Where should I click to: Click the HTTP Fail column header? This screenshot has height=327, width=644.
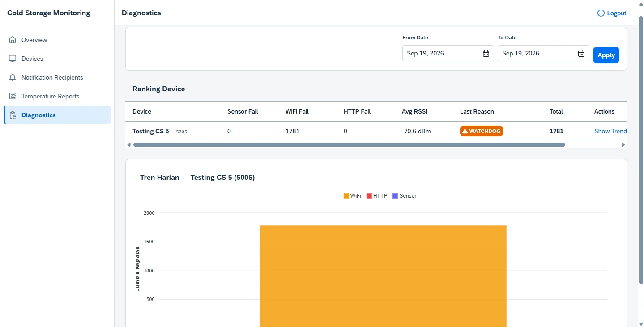[x=357, y=111]
